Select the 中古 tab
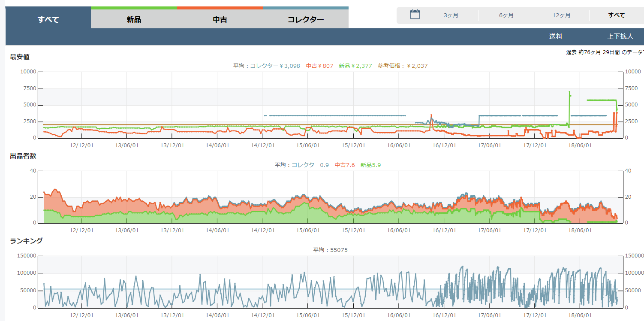This screenshot has height=321, width=644. pyautogui.click(x=220, y=19)
